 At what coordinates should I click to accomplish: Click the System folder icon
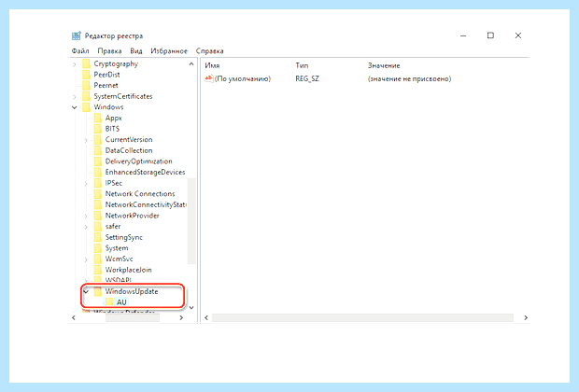(98, 248)
